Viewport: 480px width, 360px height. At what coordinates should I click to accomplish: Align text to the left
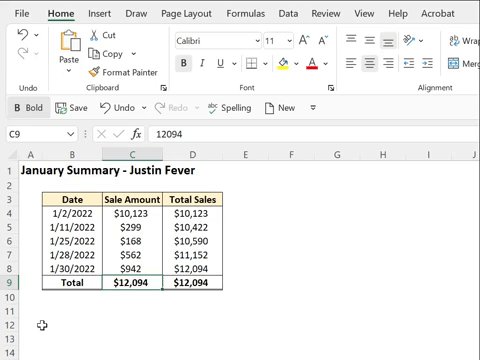(351, 63)
